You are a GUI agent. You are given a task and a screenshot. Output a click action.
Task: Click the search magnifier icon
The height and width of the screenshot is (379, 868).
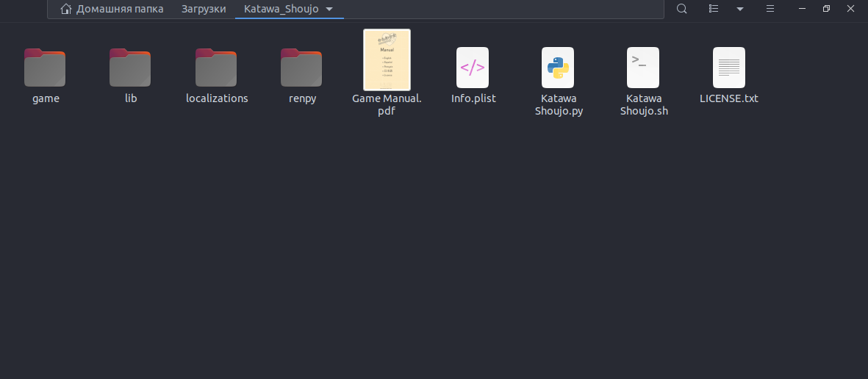point(682,9)
